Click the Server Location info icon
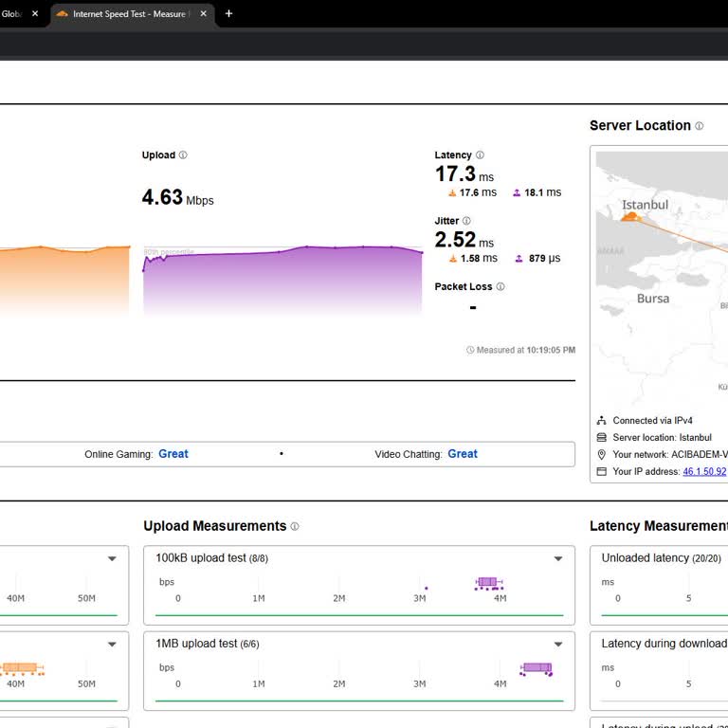728x728 pixels. coord(700,126)
